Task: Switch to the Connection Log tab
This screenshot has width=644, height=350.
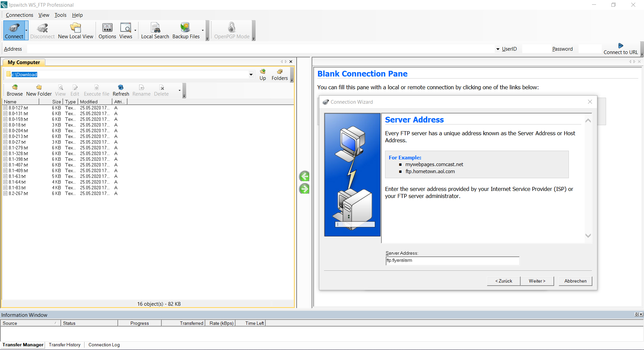Action: click(104, 345)
